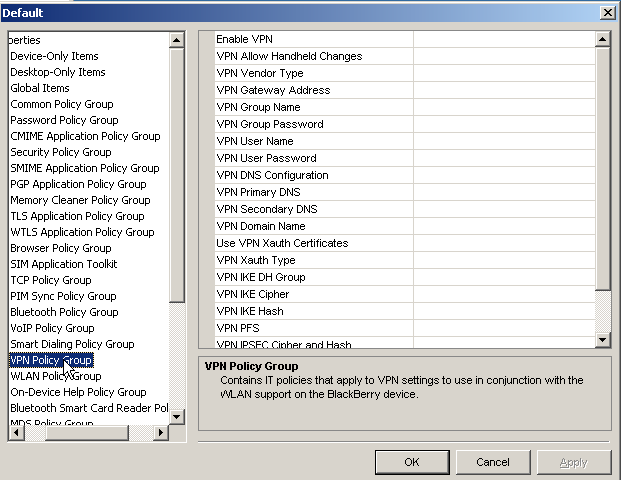Select SIM Application Toolkit
Screen dimensions: 621x480
(x=64, y=264)
